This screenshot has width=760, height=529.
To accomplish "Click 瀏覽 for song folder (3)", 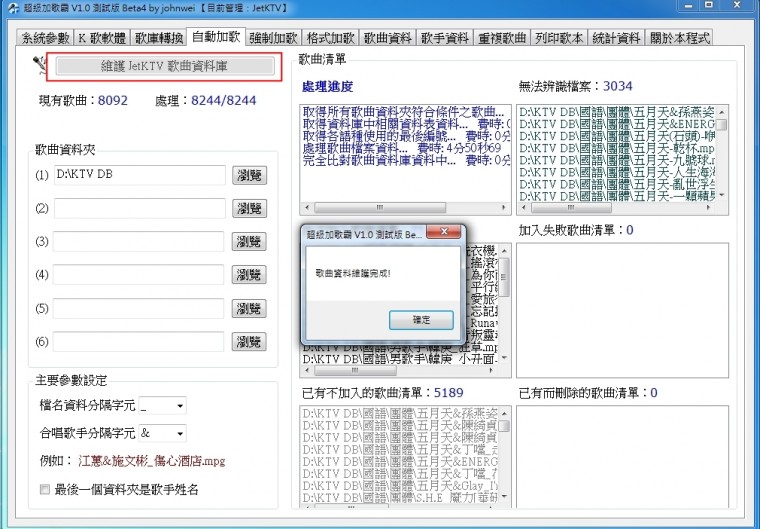I will (250, 242).
